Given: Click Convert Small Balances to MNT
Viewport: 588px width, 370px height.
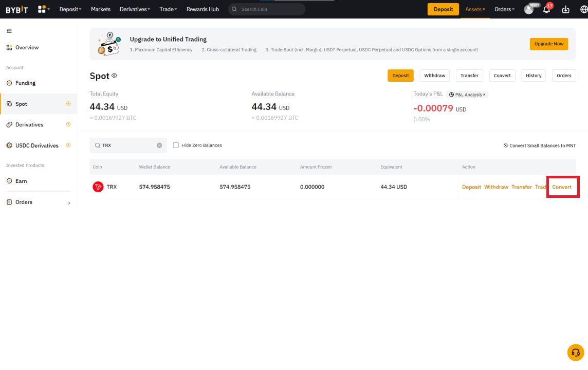Looking at the screenshot, I should (x=539, y=145).
